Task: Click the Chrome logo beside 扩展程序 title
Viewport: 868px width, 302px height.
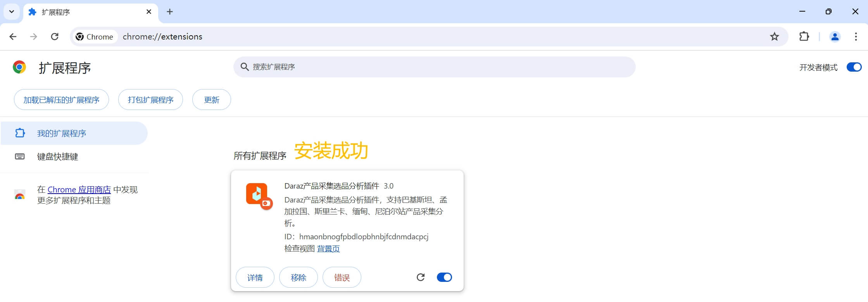Action: 19,67
